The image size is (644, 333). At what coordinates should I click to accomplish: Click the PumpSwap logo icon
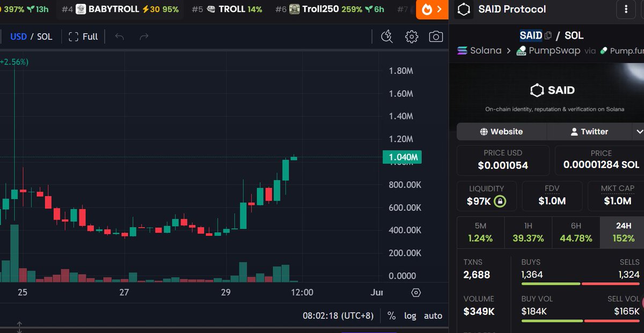click(521, 51)
